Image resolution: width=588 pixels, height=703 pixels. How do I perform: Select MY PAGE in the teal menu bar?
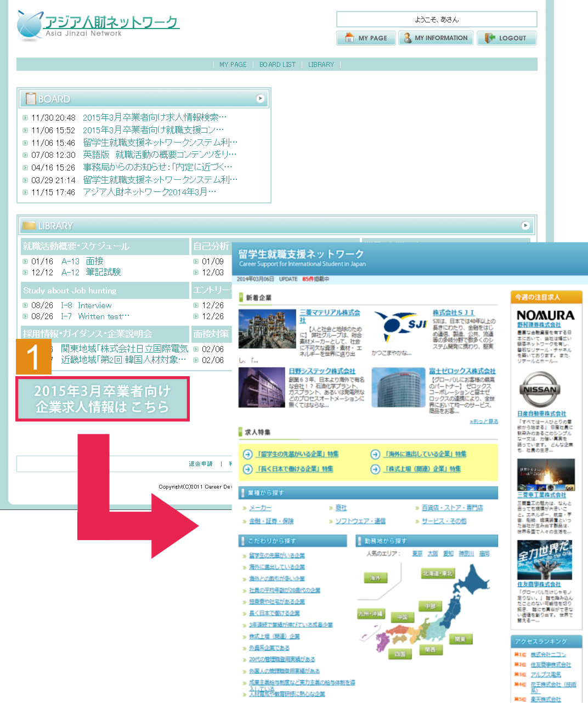(x=233, y=65)
